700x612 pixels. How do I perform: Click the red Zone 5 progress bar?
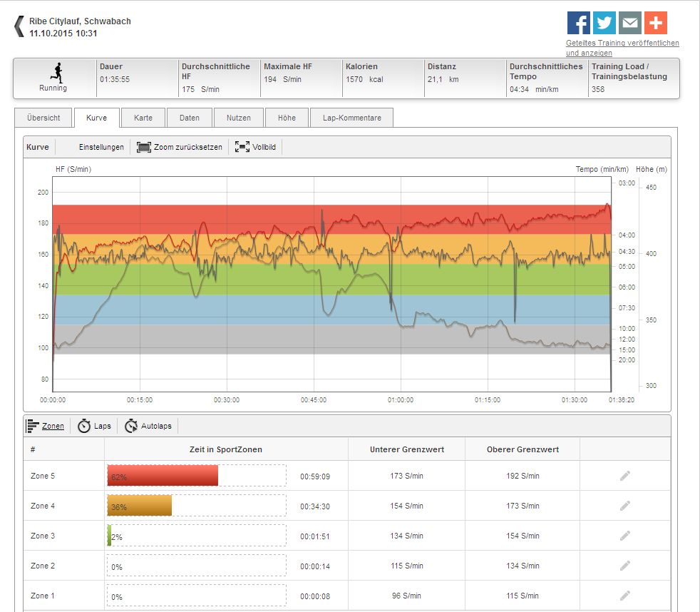[x=163, y=476]
